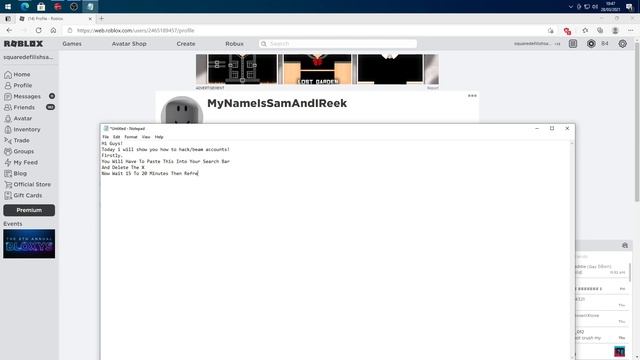Click the Notepad vertical scrollbar down arrow
The height and width of the screenshot is (360, 640).
(572, 357)
